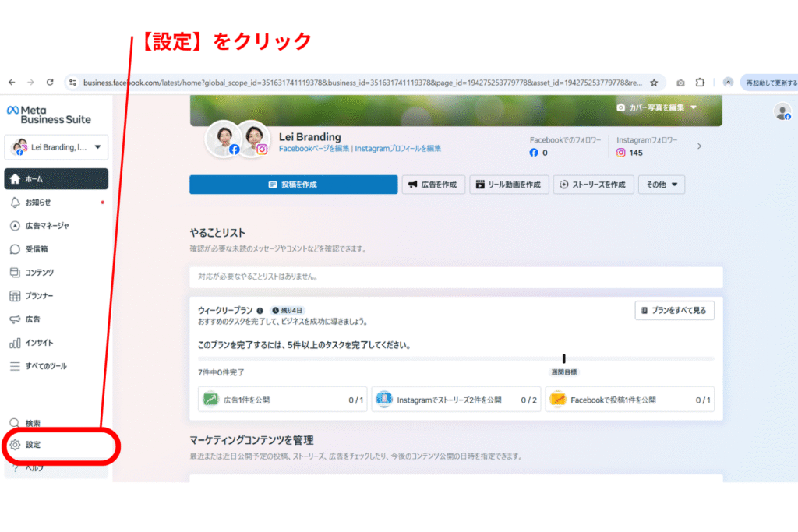798x532 pixels.
Task: Expand follower stats with chevron arrow
Action: pos(699,146)
